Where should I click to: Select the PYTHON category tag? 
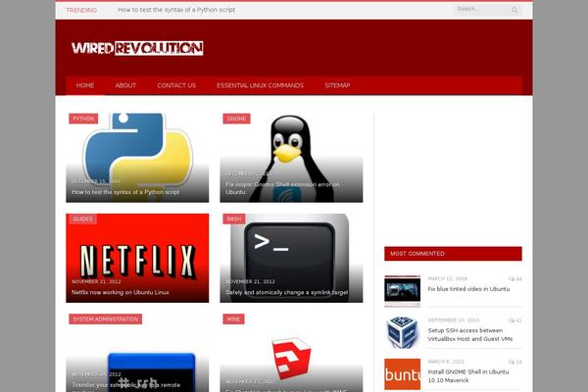coord(83,119)
